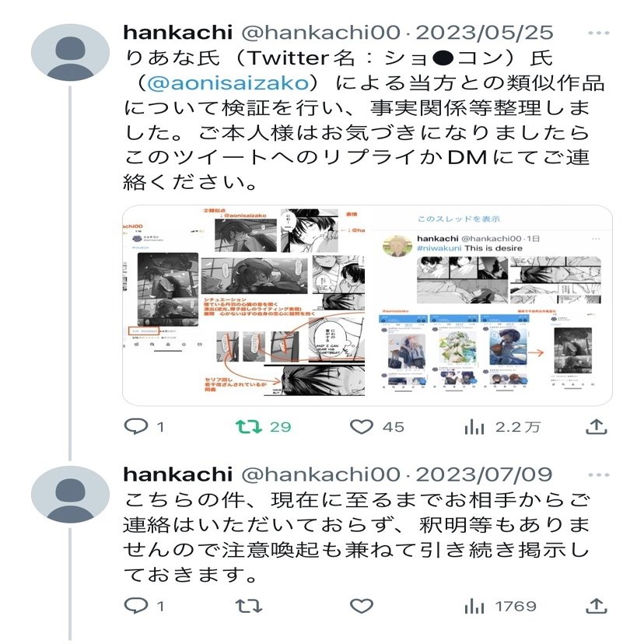
Task: Like the 2023/07/09 tweet
Action: 362,606
